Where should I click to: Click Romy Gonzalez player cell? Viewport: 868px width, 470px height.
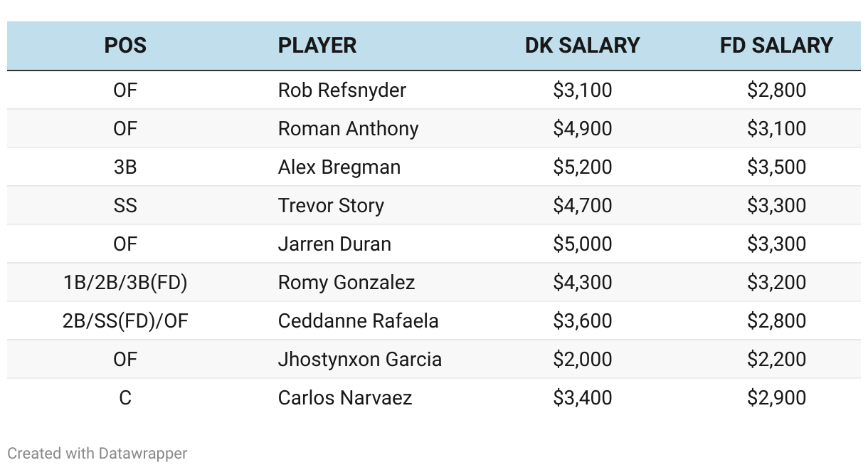coord(346,283)
